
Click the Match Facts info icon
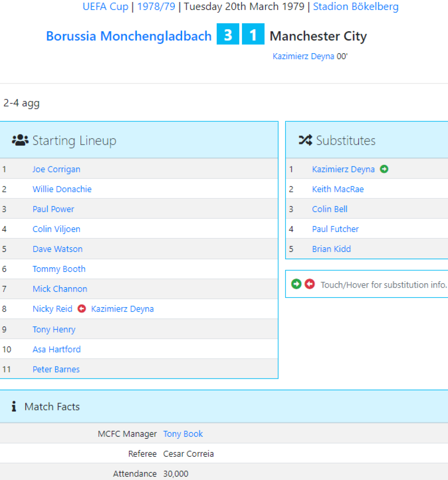click(14, 406)
